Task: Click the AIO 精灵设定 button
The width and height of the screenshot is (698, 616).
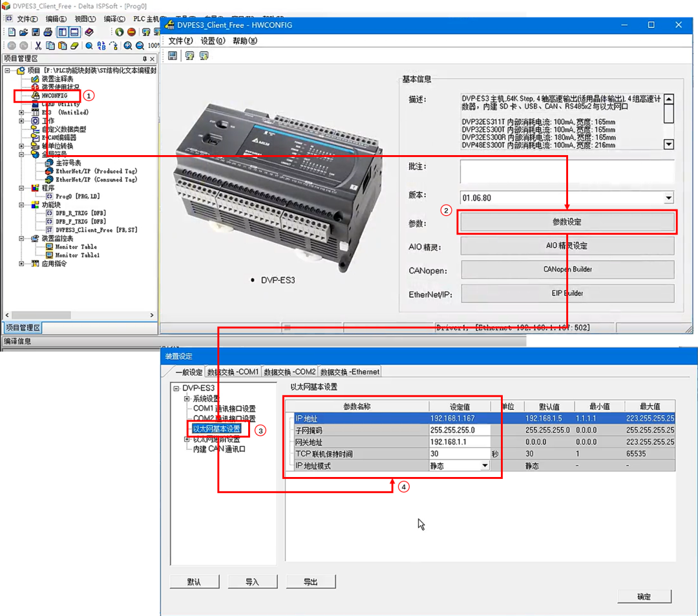Action: pos(567,246)
